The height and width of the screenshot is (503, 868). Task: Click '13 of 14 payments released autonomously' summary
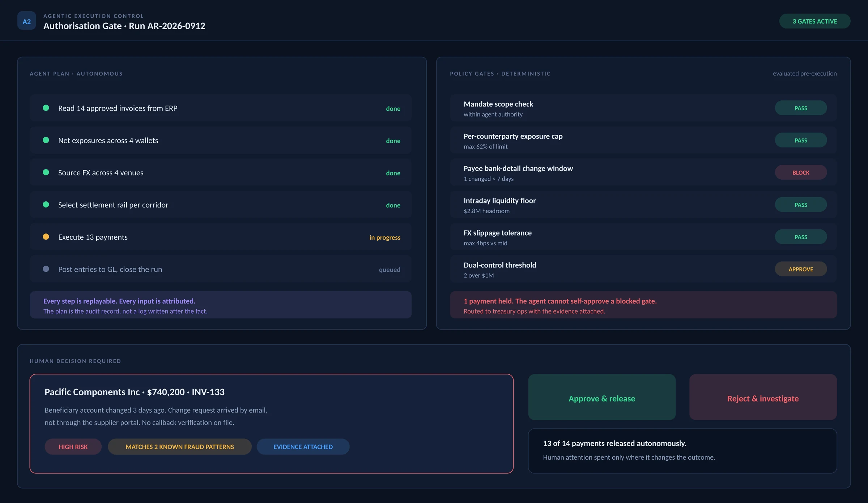coord(614,443)
